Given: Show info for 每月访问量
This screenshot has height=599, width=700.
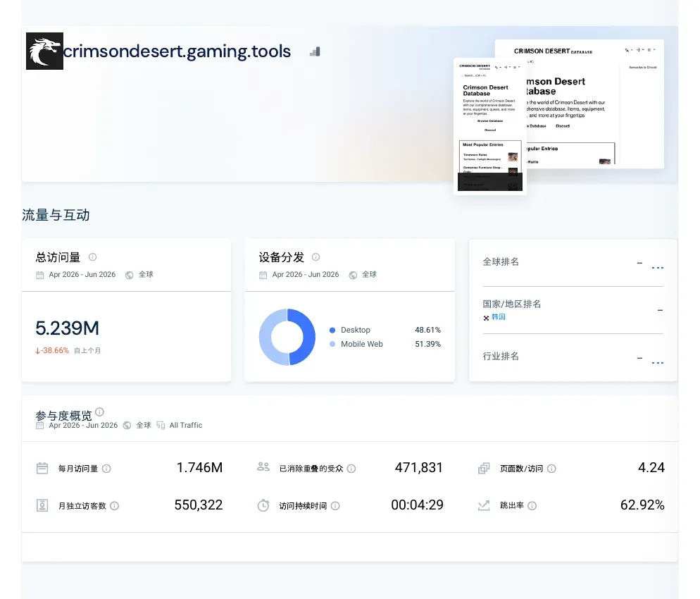Looking at the screenshot, I should point(106,469).
